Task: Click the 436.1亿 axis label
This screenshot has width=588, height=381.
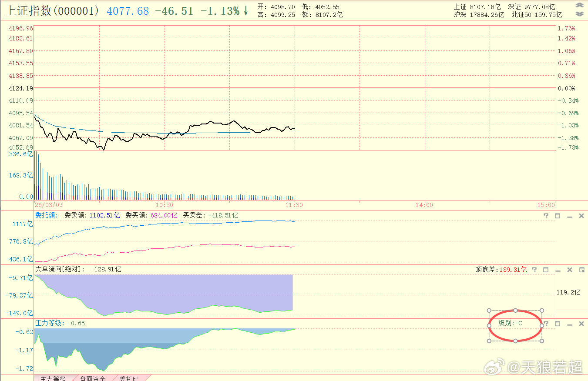Action: 21,259
